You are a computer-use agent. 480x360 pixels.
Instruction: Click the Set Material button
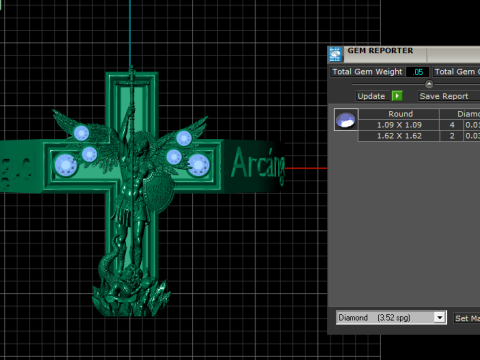coord(467,318)
